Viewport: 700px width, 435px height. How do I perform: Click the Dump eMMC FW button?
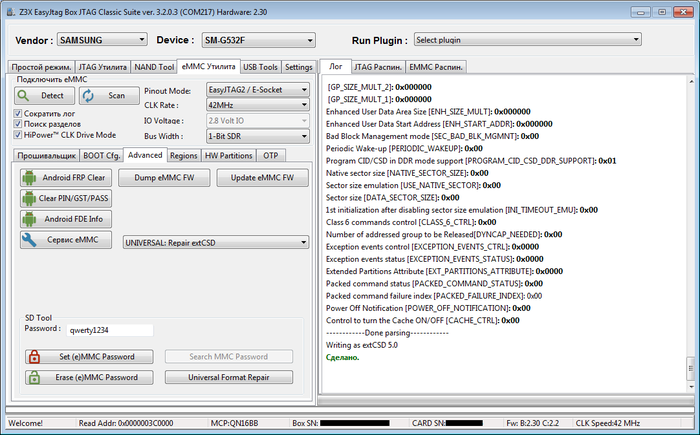(x=165, y=177)
